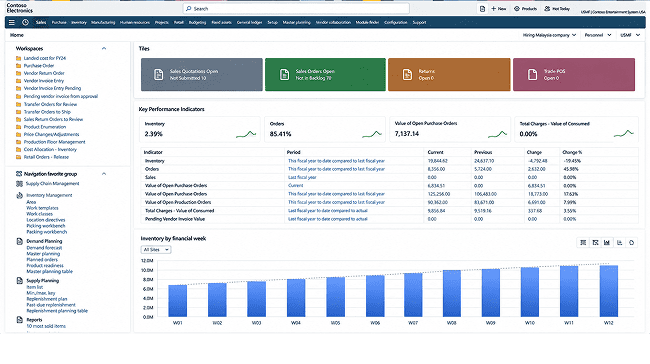Open the Support menu
650x364 pixels.
point(419,22)
